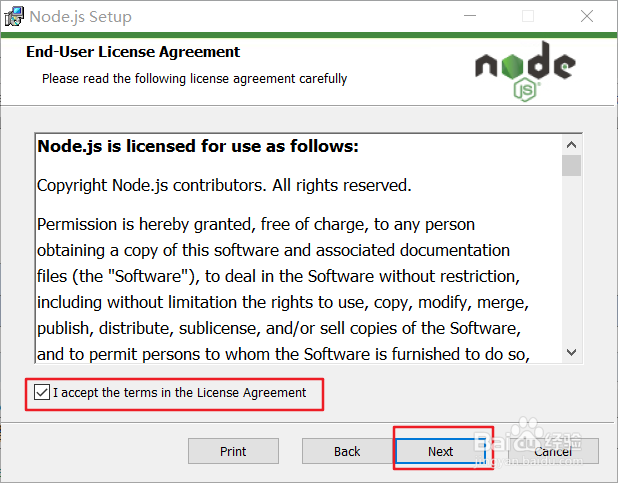Click the license scroll up arrow
This screenshot has height=483, width=618.
(571, 145)
